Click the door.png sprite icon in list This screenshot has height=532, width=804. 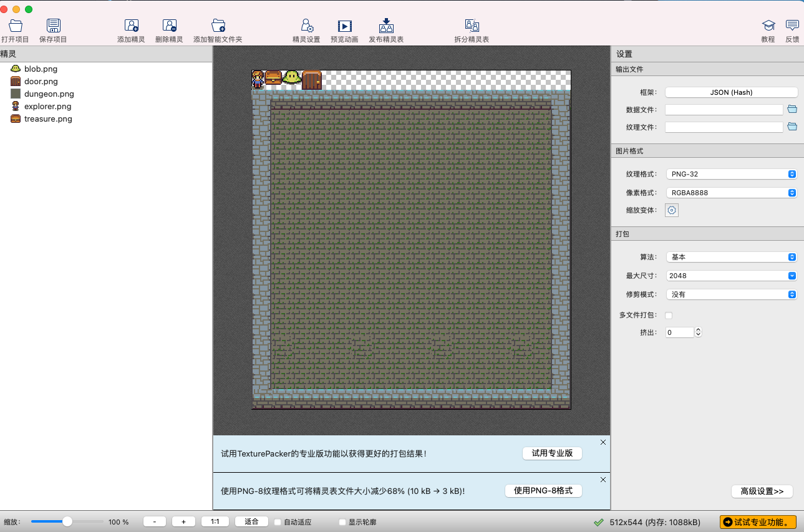pos(16,81)
